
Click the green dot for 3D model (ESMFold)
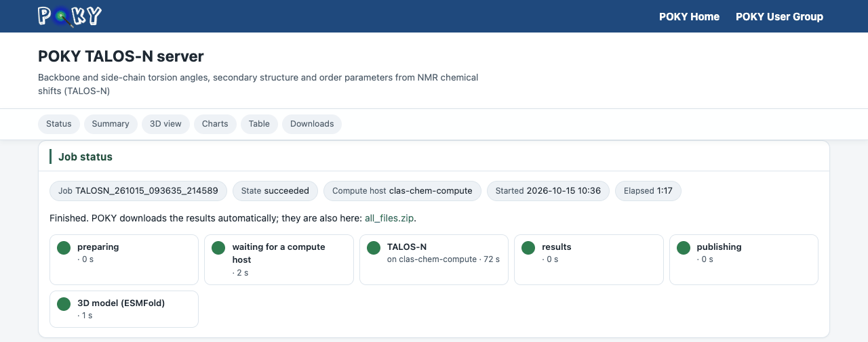tap(64, 304)
